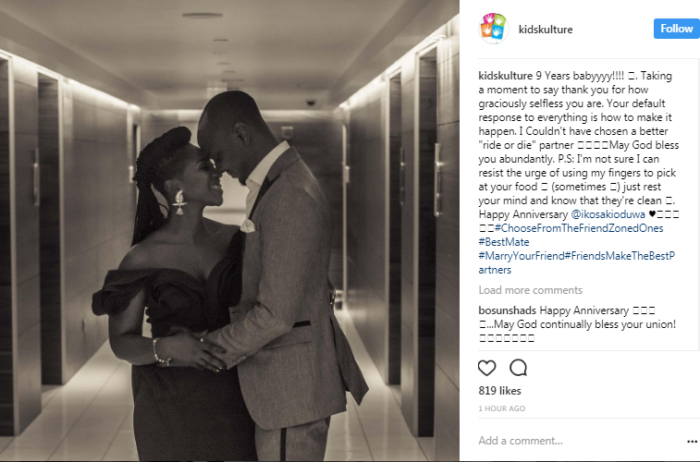
Task: Open the #MarryYourFriend hashtag
Action: coord(521,256)
